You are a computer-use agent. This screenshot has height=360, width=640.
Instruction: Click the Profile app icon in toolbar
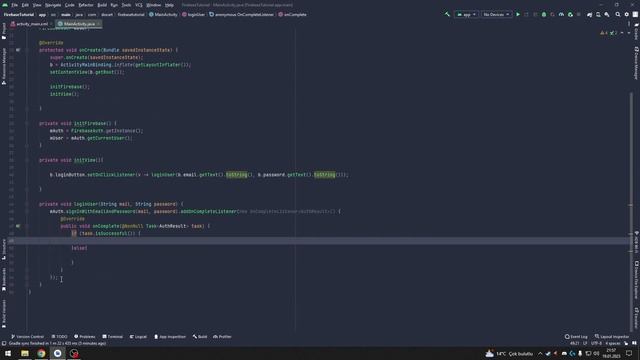click(x=561, y=14)
